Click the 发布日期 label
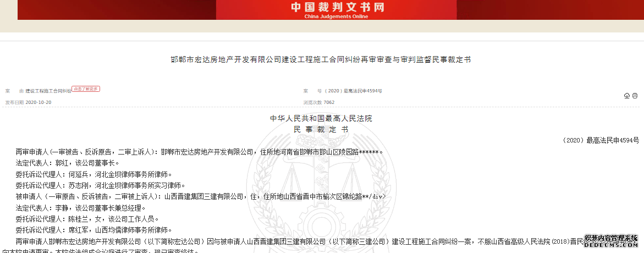 point(14,102)
